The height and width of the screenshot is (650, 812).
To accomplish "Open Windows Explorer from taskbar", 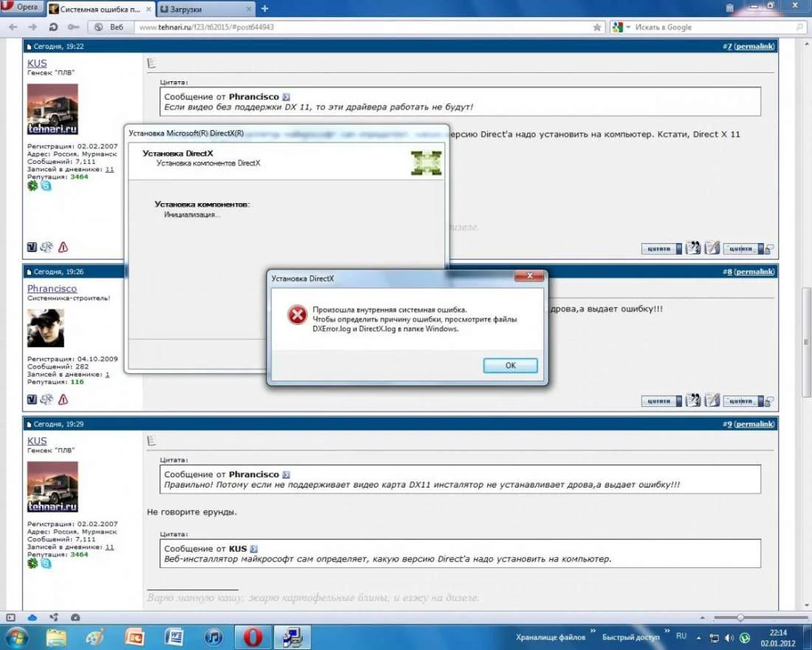I will [56, 637].
